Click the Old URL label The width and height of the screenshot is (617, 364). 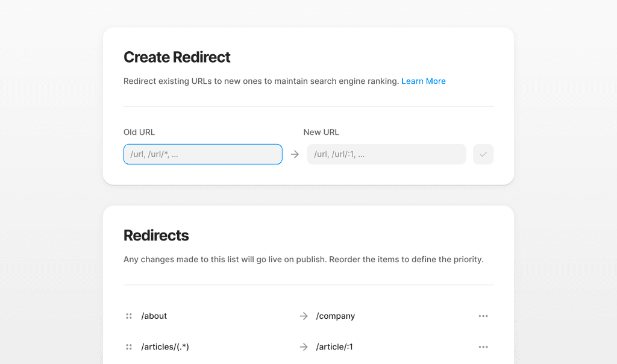tap(139, 132)
